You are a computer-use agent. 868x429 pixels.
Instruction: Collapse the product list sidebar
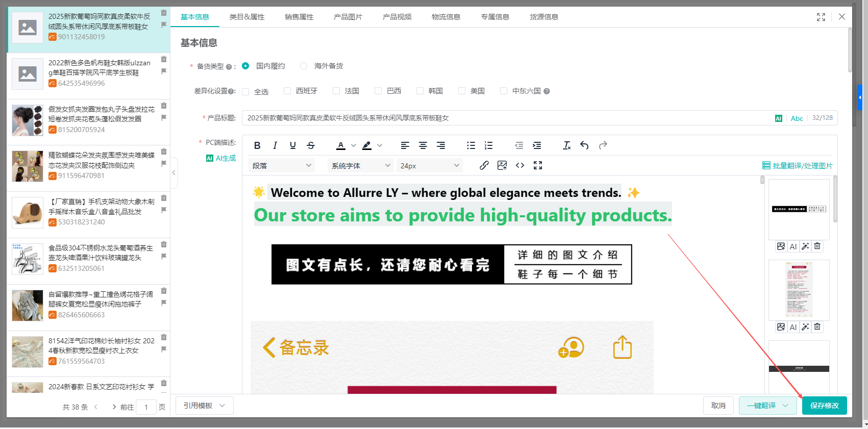[173, 172]
